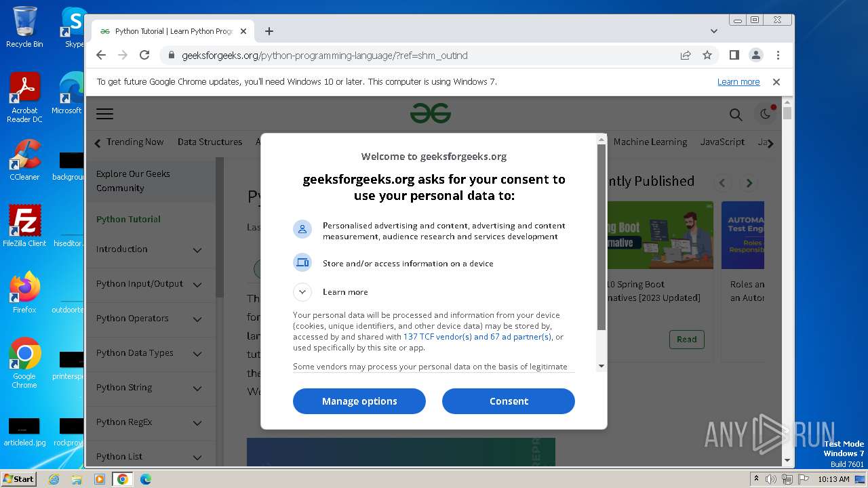The width and height of the screenshot is (868, 488).
Task: Reload the page with refresh icon
Action: (x=144, y=56)
